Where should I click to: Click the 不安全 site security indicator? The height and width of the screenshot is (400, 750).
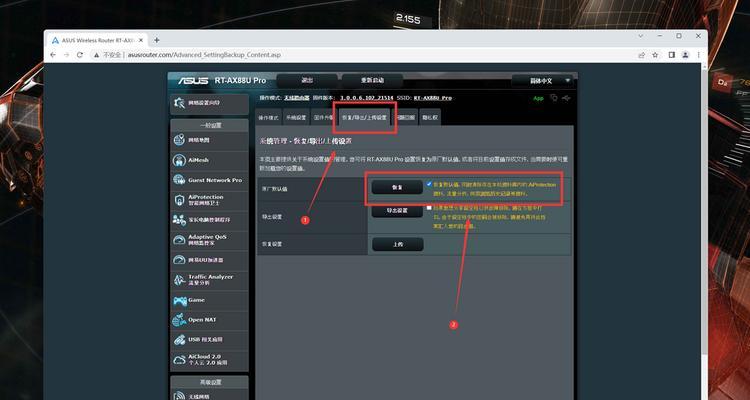tap(108, 55)
